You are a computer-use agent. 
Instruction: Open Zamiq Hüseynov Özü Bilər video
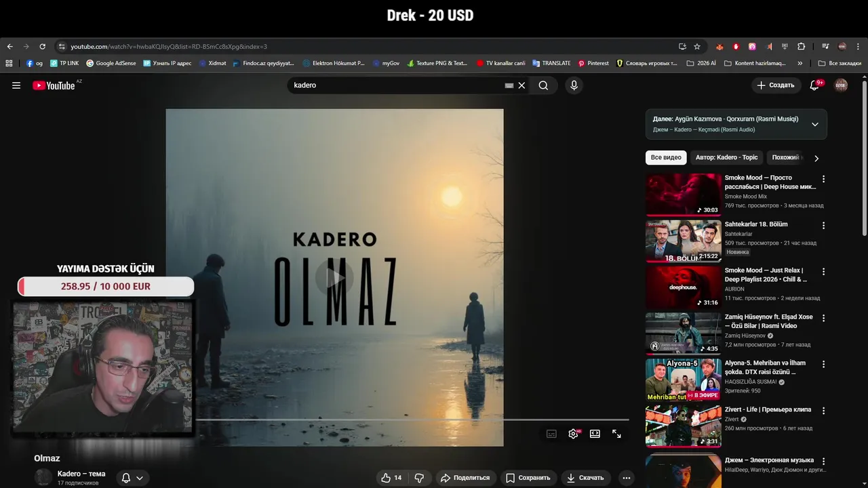(x=684, y=333)
